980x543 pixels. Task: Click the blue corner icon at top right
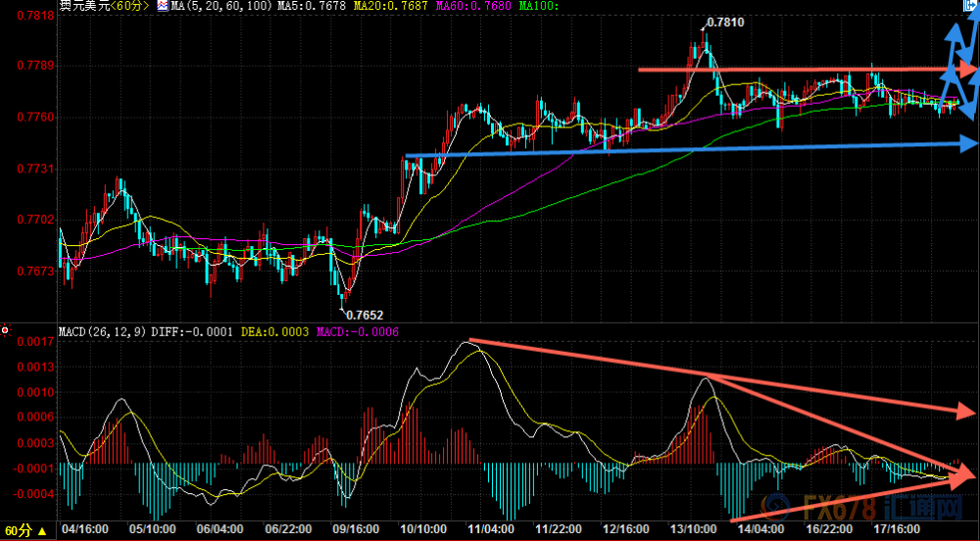[970, 6]
